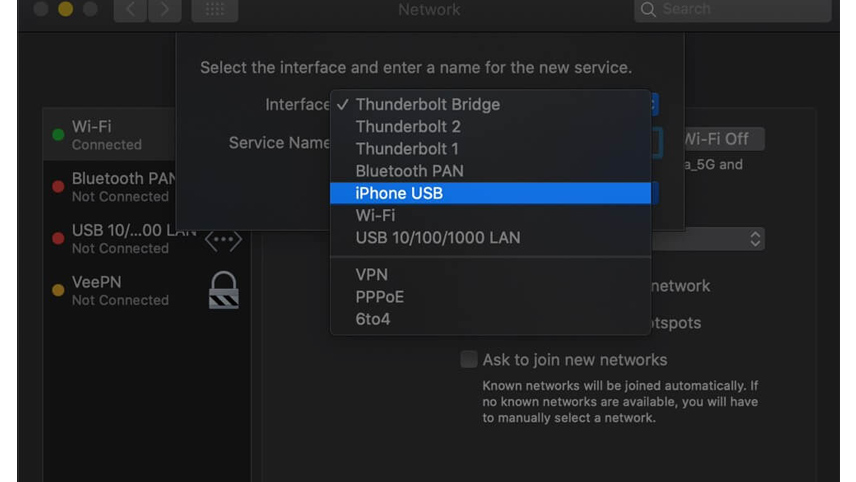Choose 6to4 from the list
This screenshot has height=482, width=856.
coord(490,319)
